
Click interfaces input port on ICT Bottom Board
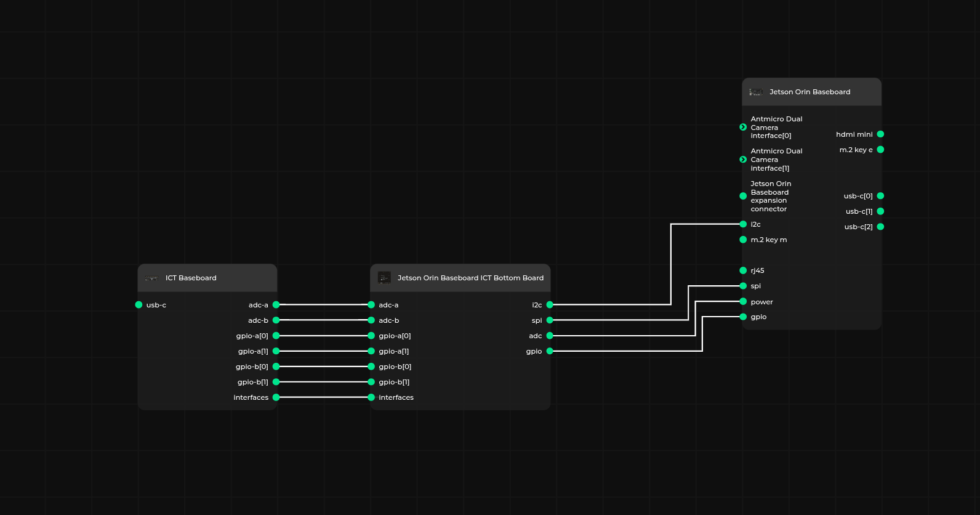click(371, 397)
